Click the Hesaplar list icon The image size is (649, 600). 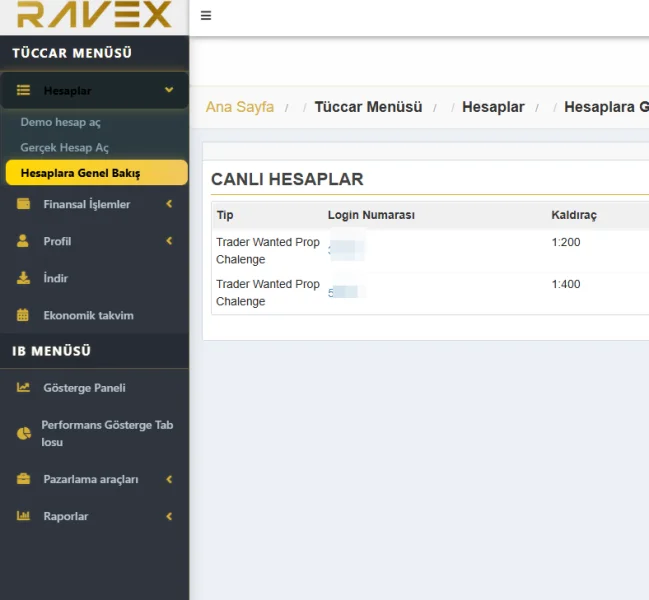[x=23, y=90]
